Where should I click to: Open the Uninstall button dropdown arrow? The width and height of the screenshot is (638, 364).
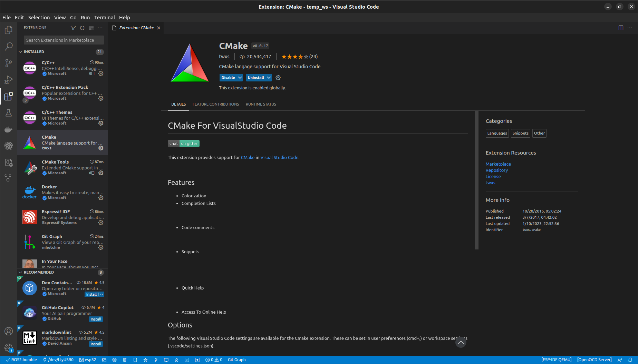click(x=269, y=78)
